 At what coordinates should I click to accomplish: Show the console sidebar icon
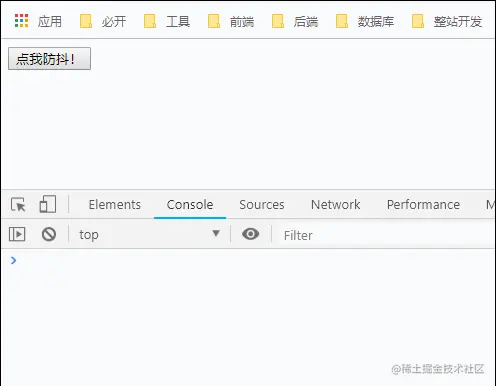point(17,234)
